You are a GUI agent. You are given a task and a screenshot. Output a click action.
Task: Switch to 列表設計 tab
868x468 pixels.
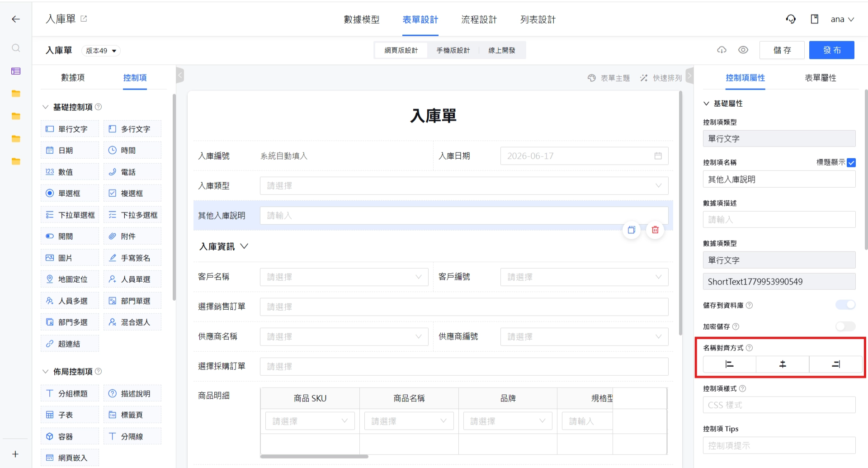click(538, 19)
